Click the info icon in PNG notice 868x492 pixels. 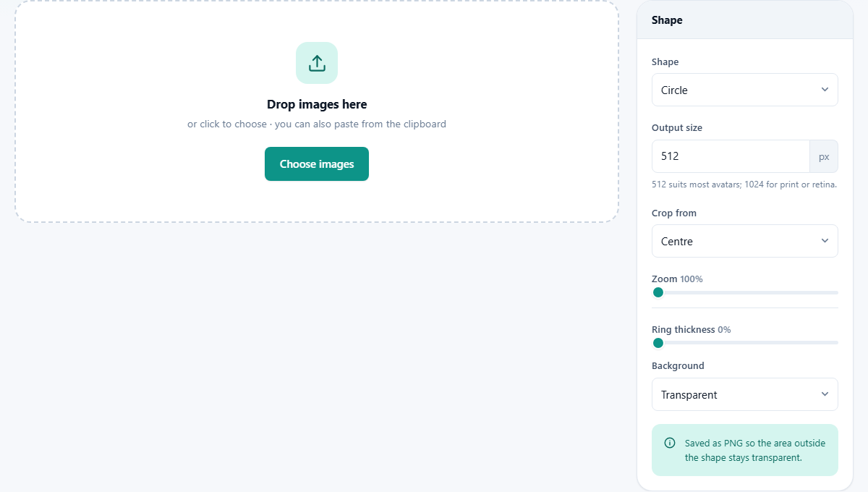pyautogui.click(x=670, y=443)
